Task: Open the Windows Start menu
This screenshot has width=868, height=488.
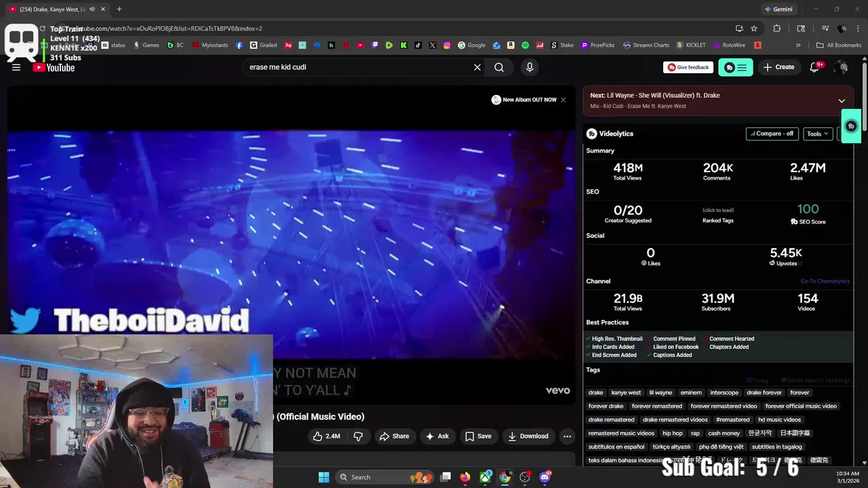Action: pos(323,477)
